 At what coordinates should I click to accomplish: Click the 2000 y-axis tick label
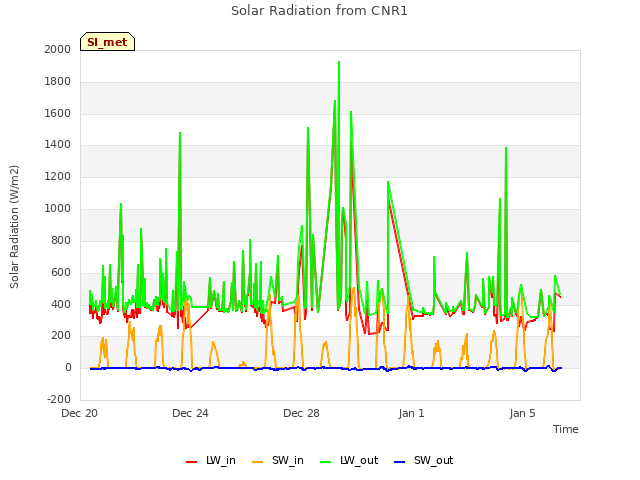58,49
